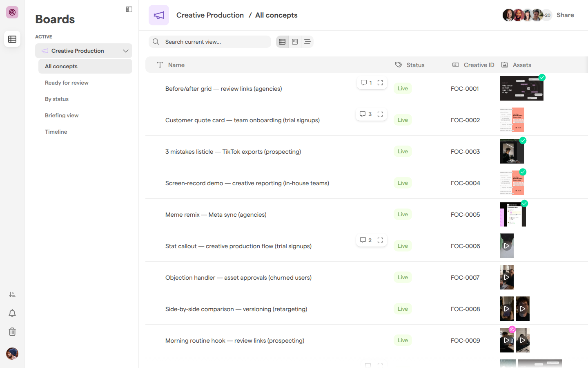The height and width of the screenshot is (368, 588).
Task: Open comments on Stat callout row
Action: pos(365,240)
